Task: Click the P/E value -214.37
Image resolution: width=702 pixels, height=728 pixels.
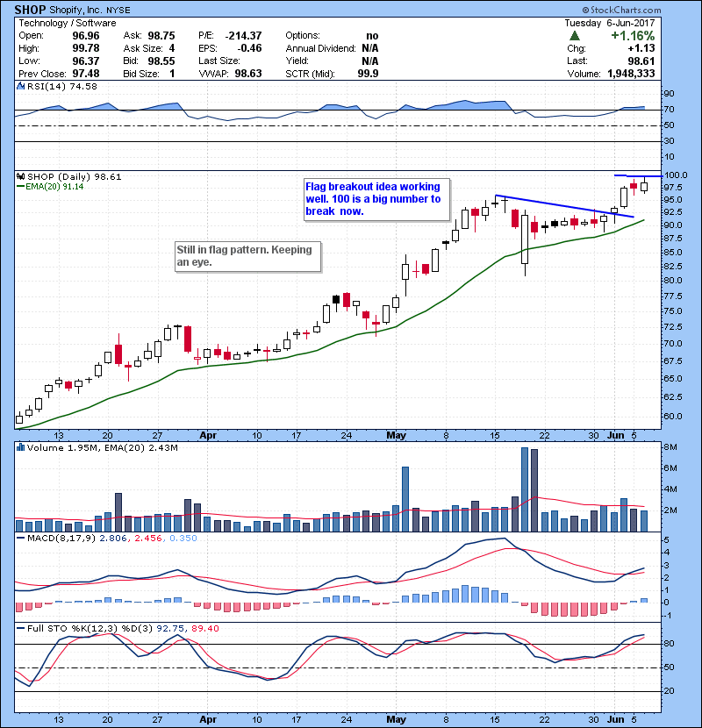Action: click(x=243, y=36)
